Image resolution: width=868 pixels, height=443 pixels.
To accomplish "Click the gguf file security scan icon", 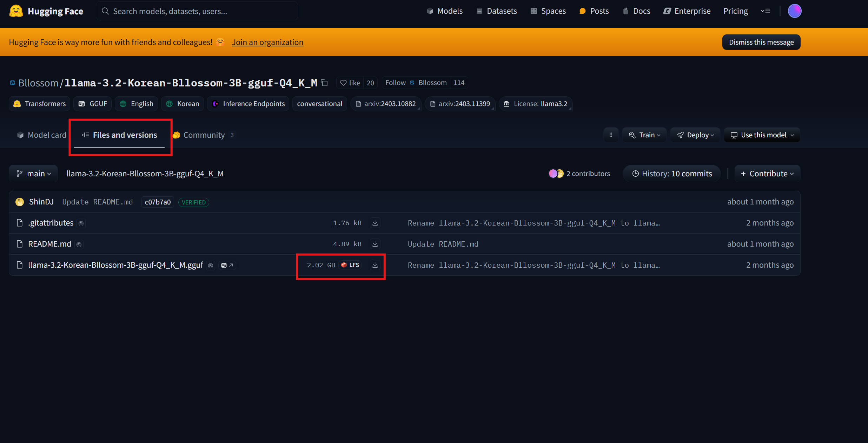I will click(x=211, y=266).
